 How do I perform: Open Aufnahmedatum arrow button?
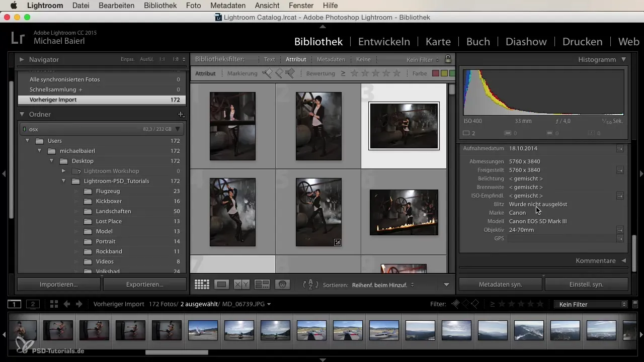click(x=620, y=149)
